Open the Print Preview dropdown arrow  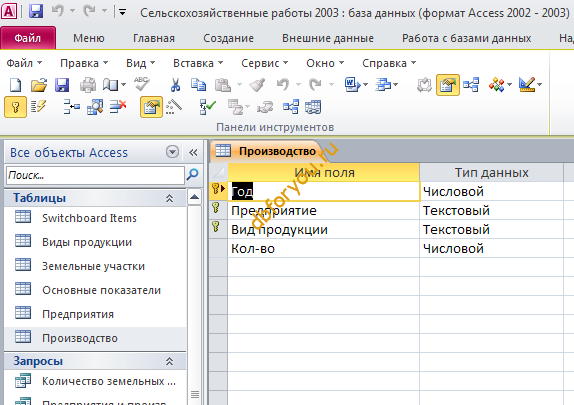click(123, 85)
